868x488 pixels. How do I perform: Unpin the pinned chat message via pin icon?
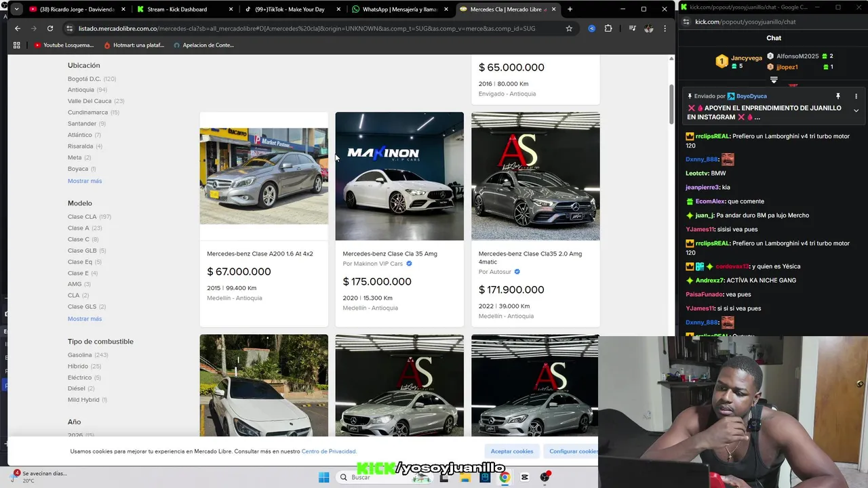(x=838, y=96)
